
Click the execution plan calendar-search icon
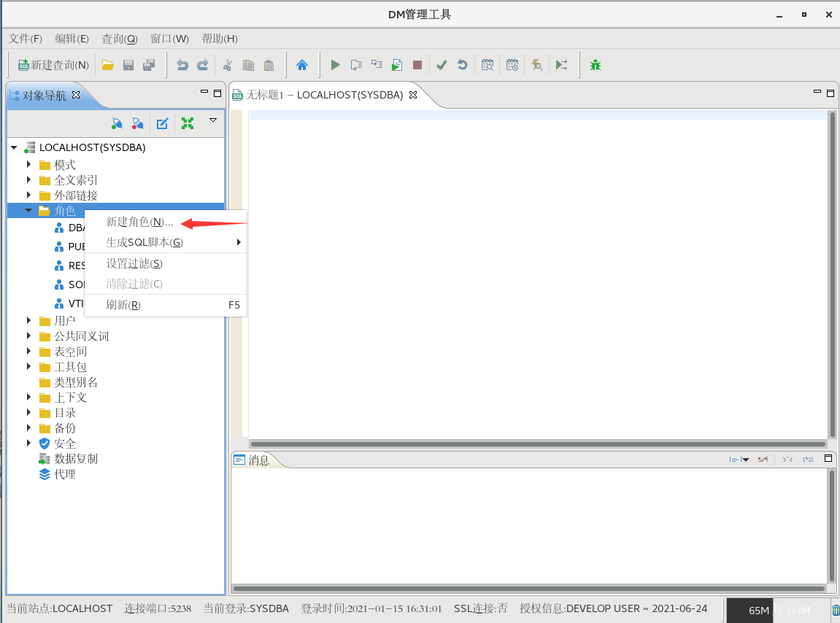point(487,66)
